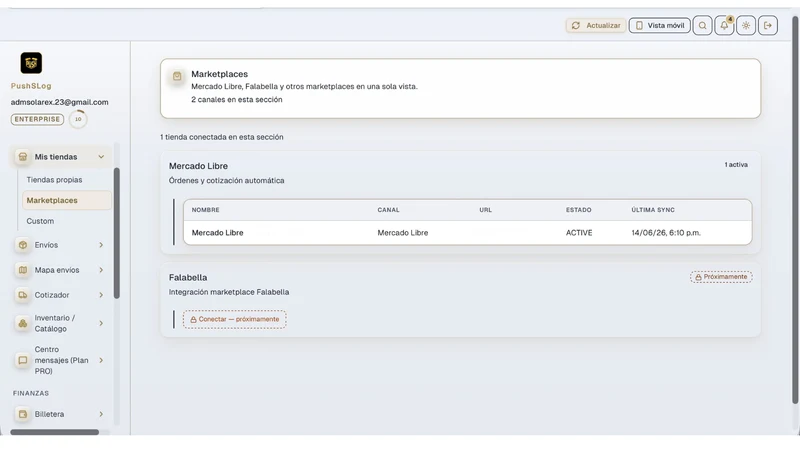The height and width of the screenshot is (450, 800).
Task: Click the Inventario / Catálogo boxes icon
Action: (22, 323)
